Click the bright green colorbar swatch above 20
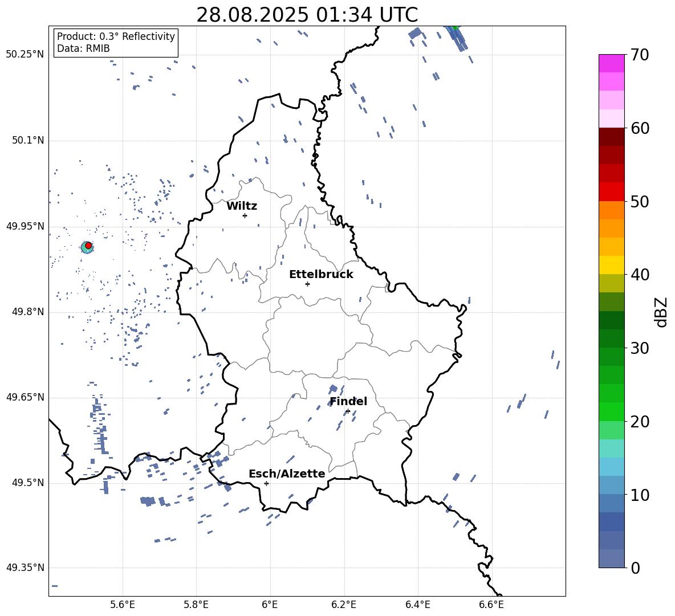 tap(612, 411)
